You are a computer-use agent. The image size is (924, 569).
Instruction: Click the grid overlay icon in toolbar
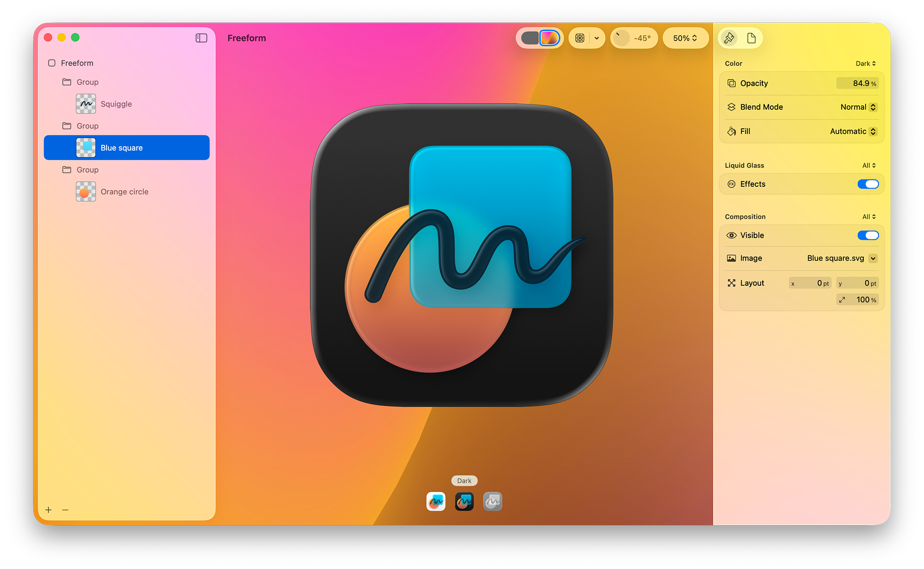(580, 38)
